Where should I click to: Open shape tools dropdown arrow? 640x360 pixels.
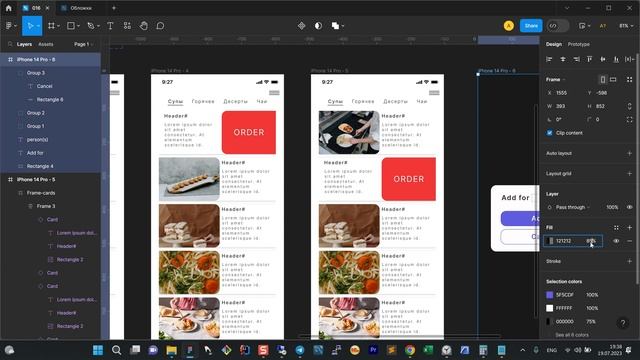[x=78, y=26]
